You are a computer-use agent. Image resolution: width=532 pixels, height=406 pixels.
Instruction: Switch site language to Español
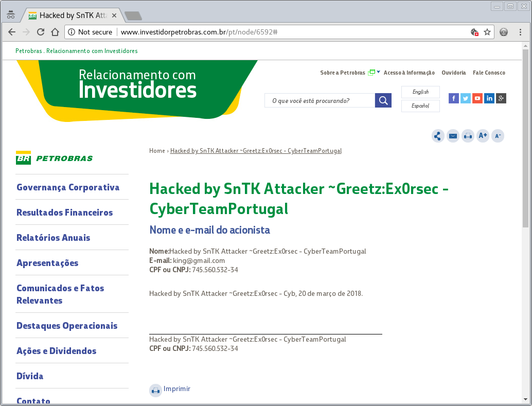(x=420, y=106)
